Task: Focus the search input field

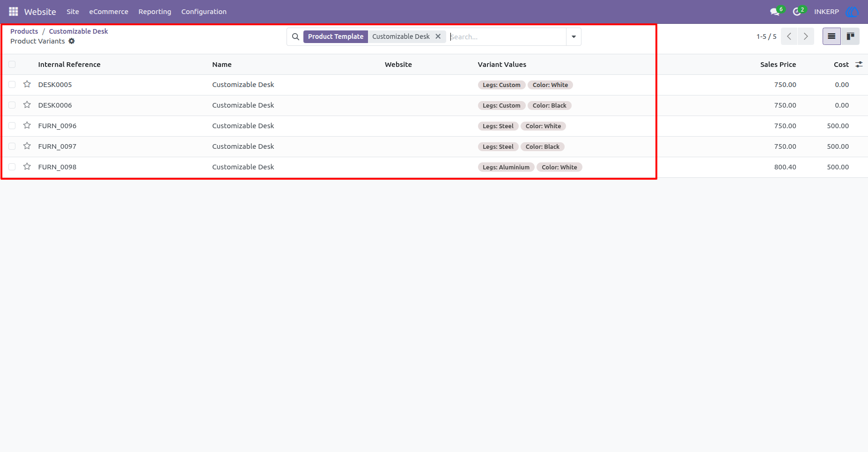Action: (507, 36)
